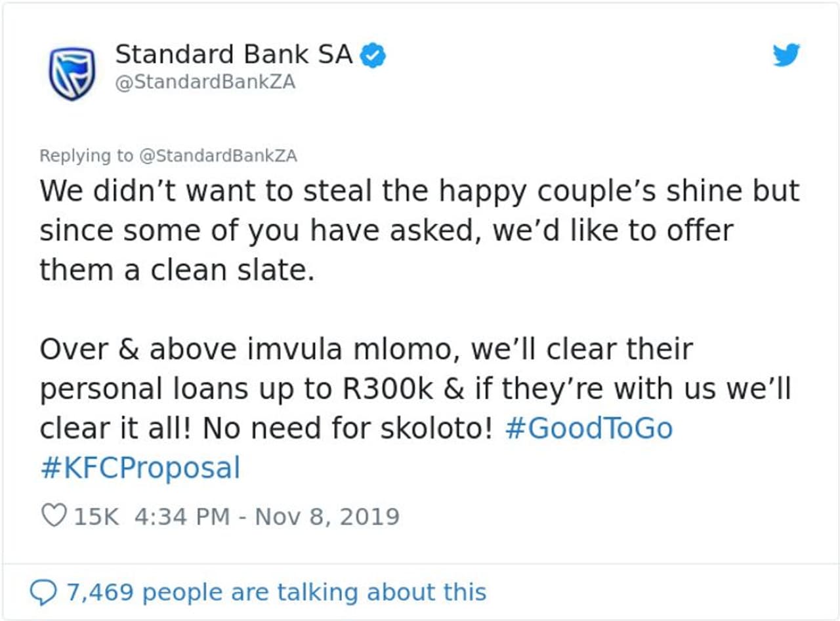Click the speech bubble reply icon
Viewport: 840px width, 621px height.
pyautogui.click(x=45, y=593)
